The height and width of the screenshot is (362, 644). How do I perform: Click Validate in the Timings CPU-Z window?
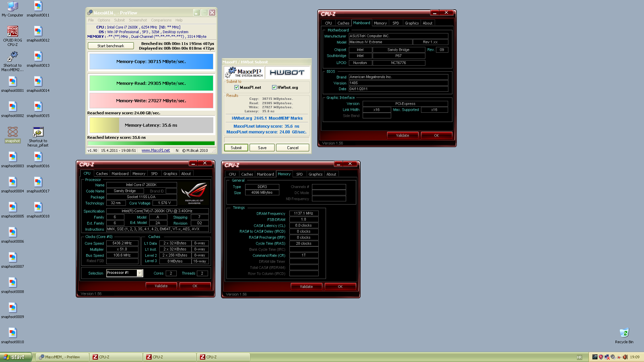click(x=306, y=287)
